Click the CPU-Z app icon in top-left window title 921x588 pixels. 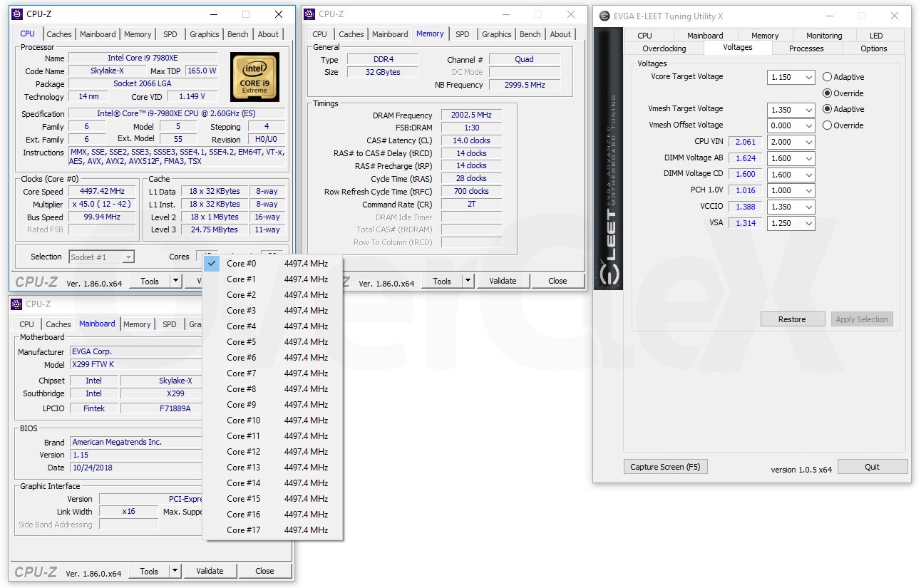(x=17, y=14)
